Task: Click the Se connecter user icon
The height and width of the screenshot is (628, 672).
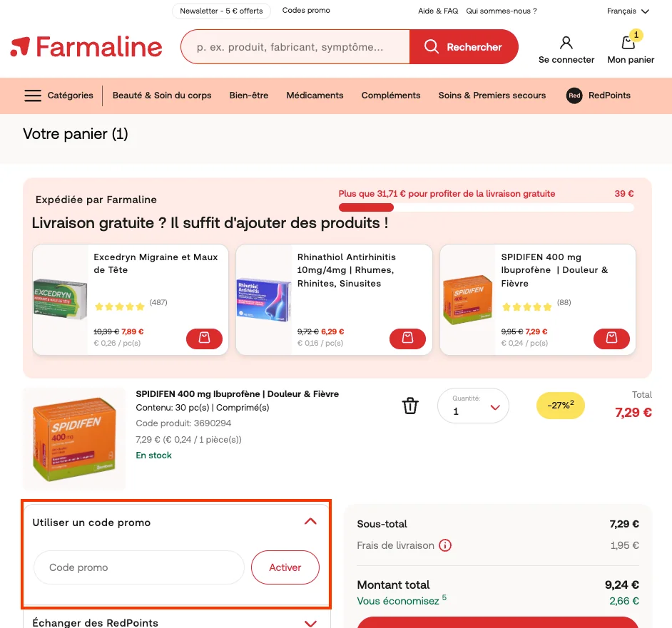Action: [x=566, y=42]
